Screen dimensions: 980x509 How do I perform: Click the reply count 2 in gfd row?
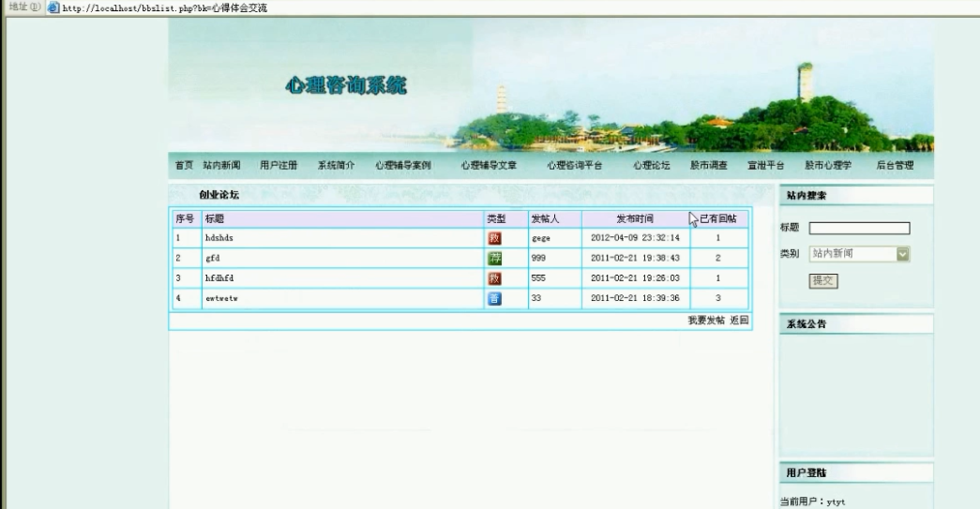(x=718, y=258)
